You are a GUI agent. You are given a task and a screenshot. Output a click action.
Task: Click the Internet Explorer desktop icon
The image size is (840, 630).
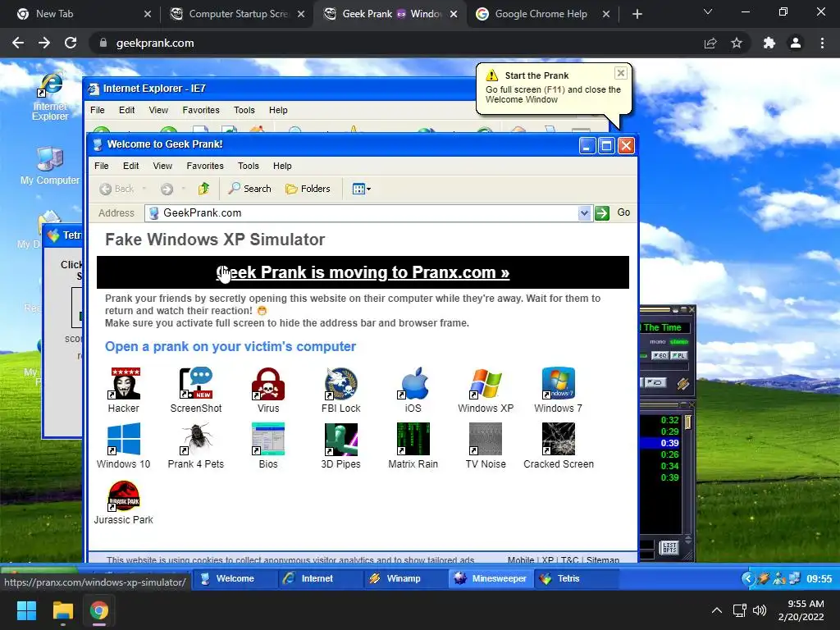tap(50, 97)
